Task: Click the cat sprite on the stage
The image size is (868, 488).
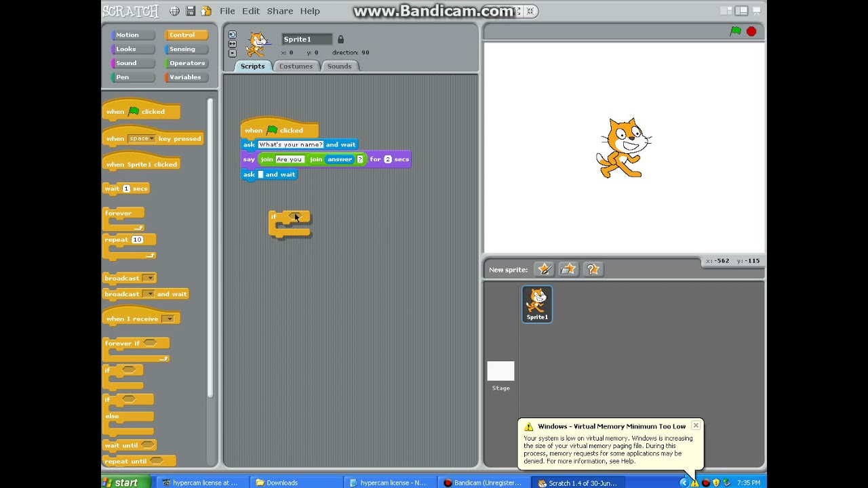Action: pyautogui.click(x=624, y=148)
